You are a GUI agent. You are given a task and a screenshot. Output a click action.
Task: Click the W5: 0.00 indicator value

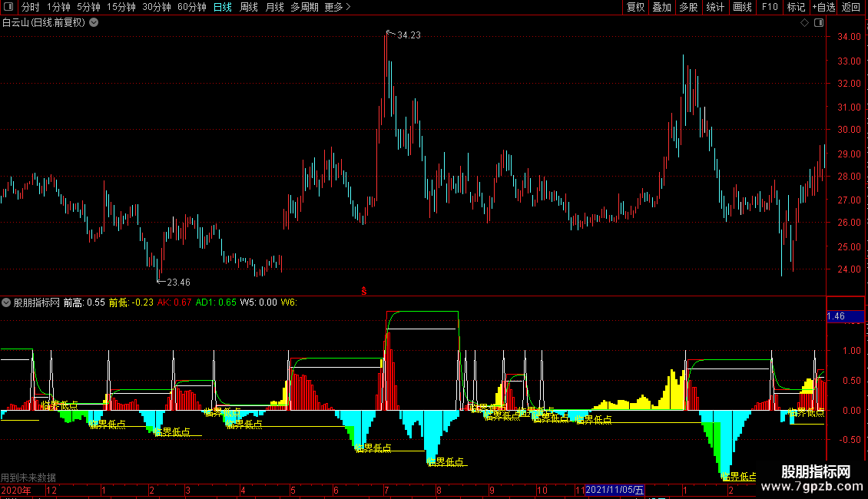[x=259, y=302]
